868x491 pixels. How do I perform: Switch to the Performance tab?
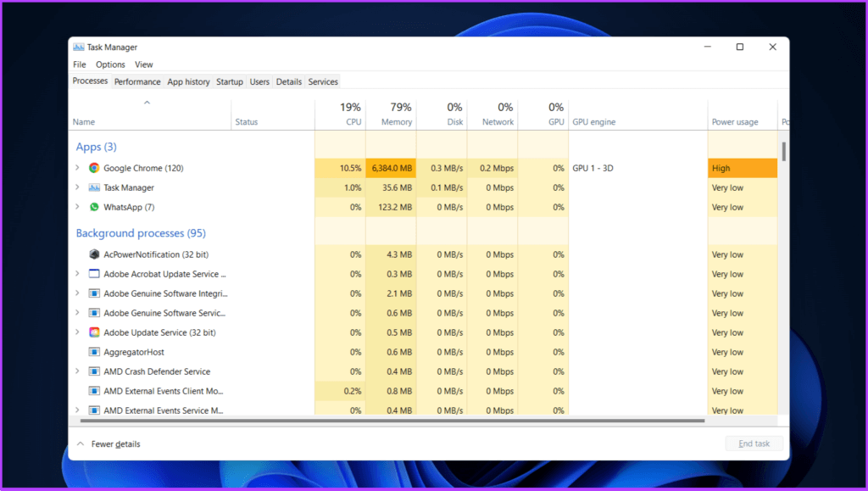coord(137,81)
